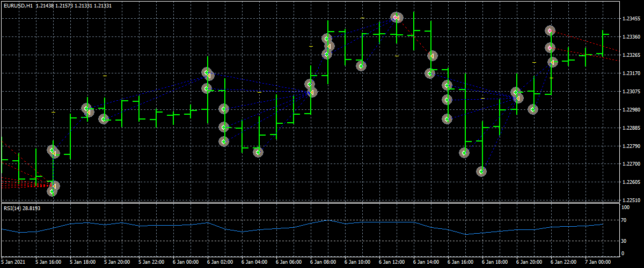Select the lone trade marker above 6 Jan 10:00
The height and width of the screenshot is (268, 644).
[x=361, y=66]
